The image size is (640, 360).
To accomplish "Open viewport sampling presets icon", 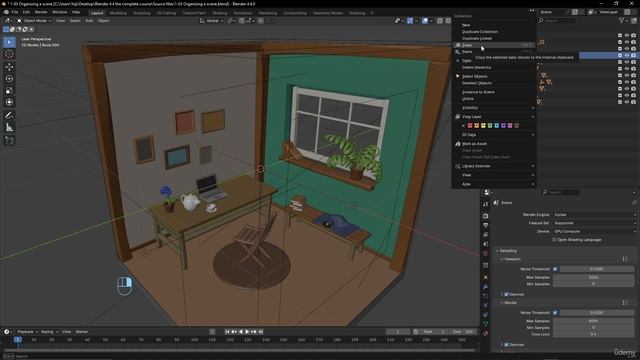I will (x=625, y=259).
